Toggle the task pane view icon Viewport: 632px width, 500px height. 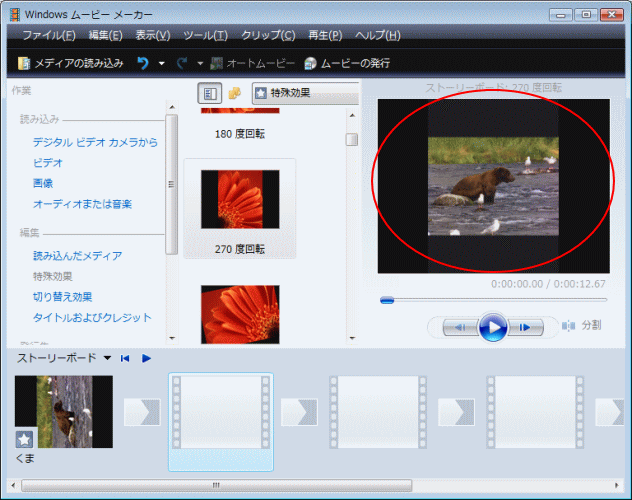coord(210,93)
